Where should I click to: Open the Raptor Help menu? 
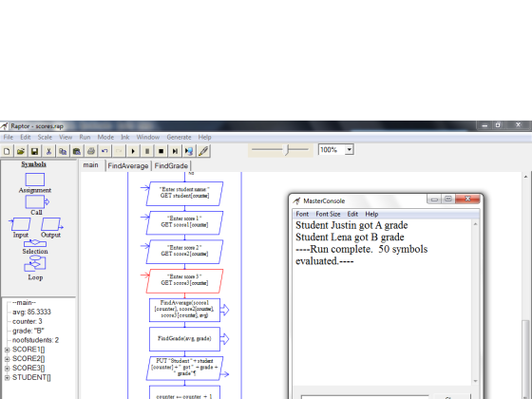click(204, 137)
